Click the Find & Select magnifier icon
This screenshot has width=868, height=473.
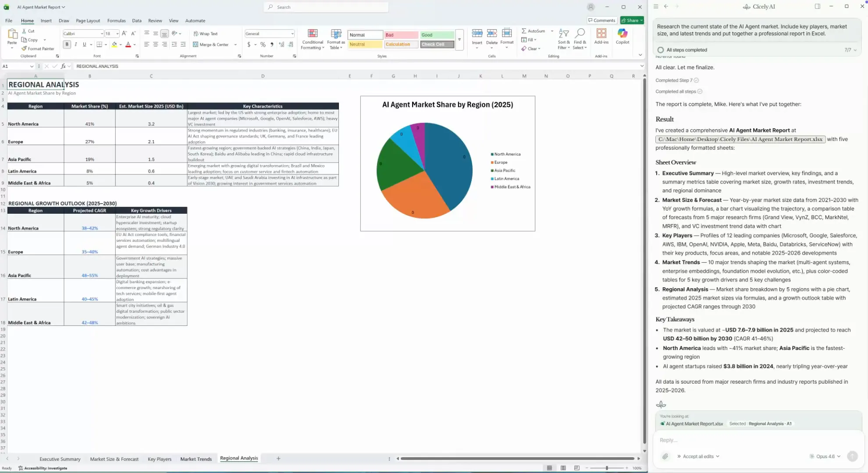[x=580, y=34]
